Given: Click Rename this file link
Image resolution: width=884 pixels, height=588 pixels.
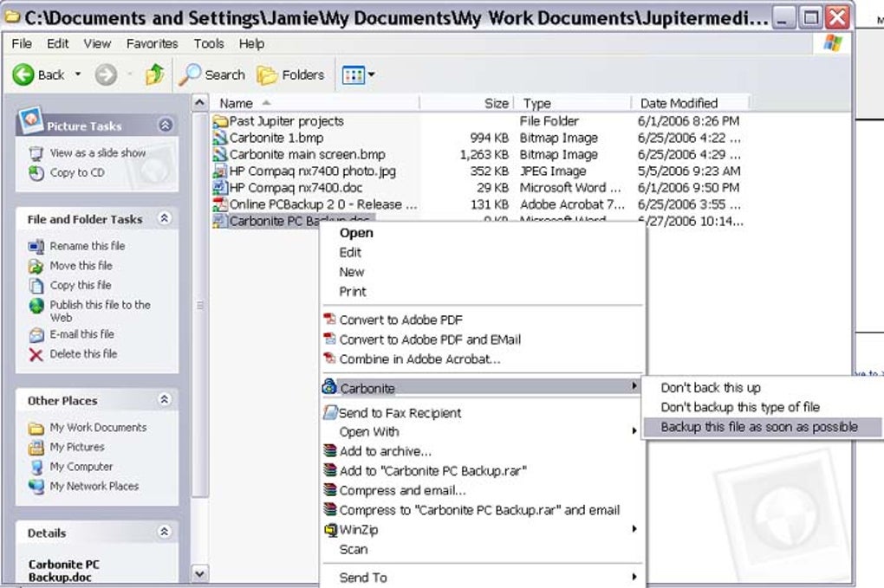Looking at the screenshot, I should (88, 246).
